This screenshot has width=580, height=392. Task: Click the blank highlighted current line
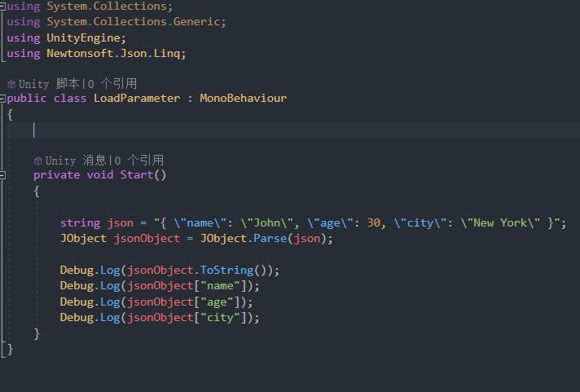click(294, 130)
